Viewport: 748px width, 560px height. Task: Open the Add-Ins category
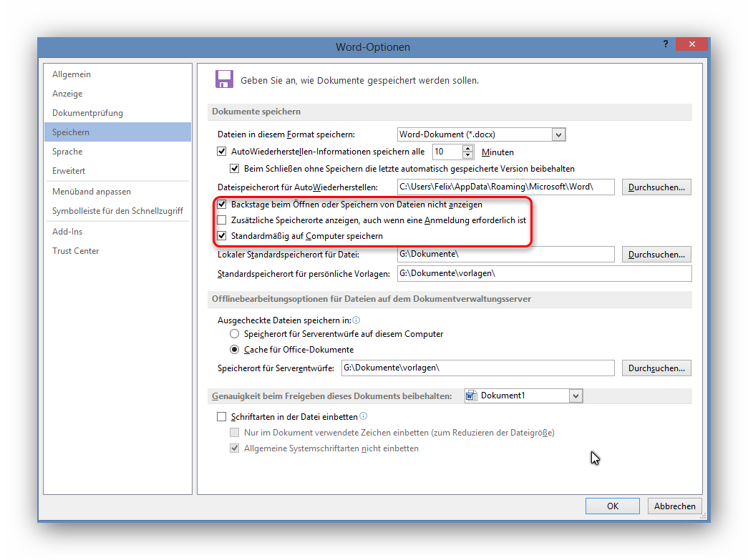pyautogui.click(x=118, y=232)
